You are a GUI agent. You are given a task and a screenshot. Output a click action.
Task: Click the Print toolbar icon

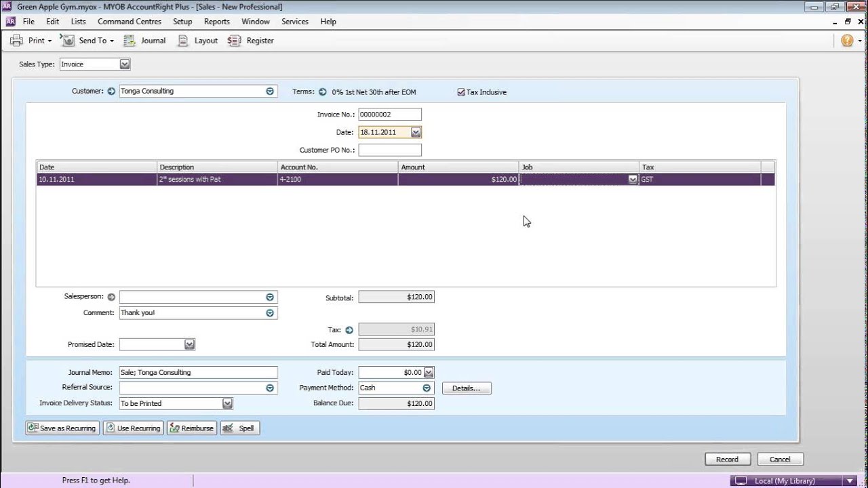[x=17, y=41]
